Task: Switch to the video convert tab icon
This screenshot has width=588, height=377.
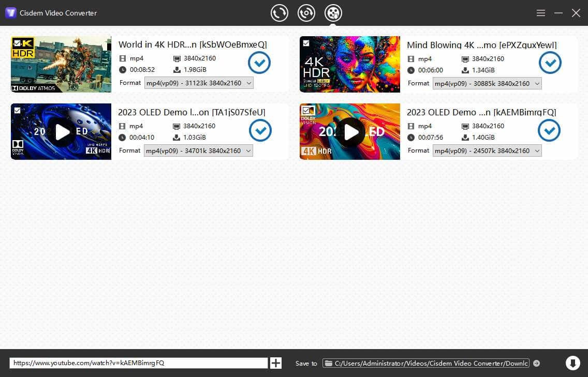Action: (x=280, y=13)
